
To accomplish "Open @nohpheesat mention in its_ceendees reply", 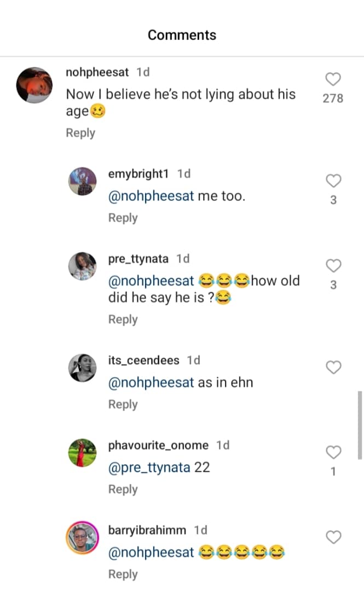I will (x=151, y=383).
